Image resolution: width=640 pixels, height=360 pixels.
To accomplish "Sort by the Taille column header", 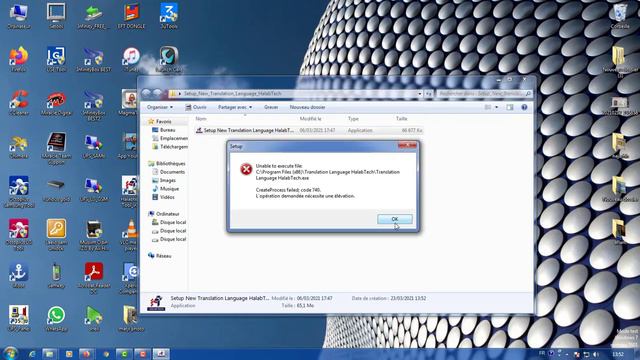I will pyautogui.click(x=402, y=119).
